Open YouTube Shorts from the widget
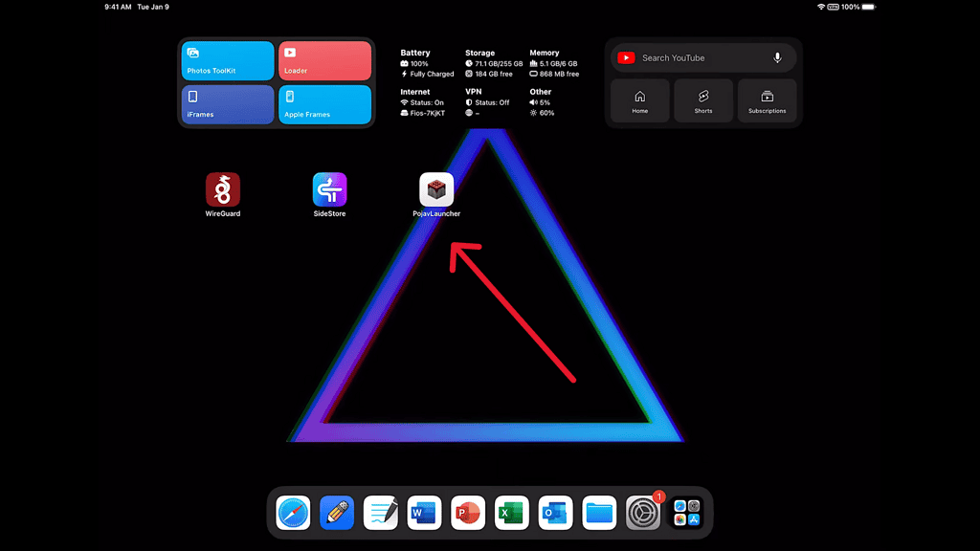The width and height of the screenshot is (980, 551). click(703, 100)
